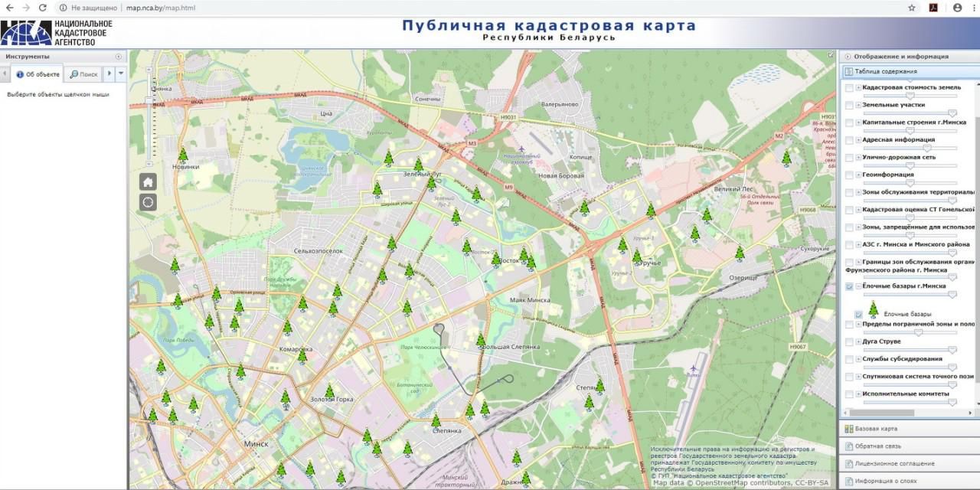Select the Об объекте tab

point(38,74)
